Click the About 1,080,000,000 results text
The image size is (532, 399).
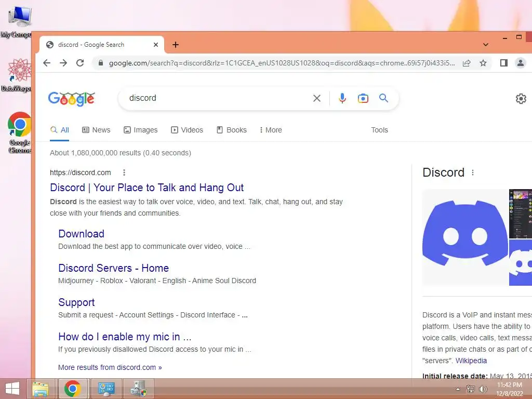coord(121,153)
